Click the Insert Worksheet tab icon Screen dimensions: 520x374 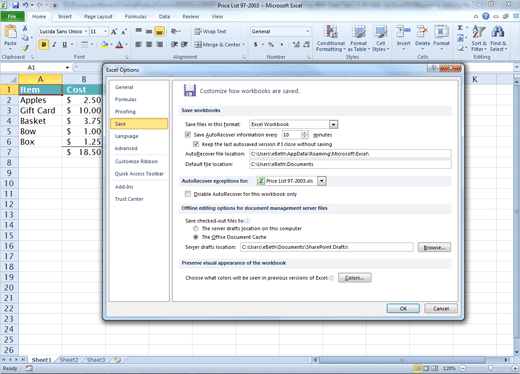(x=117, y=360)
